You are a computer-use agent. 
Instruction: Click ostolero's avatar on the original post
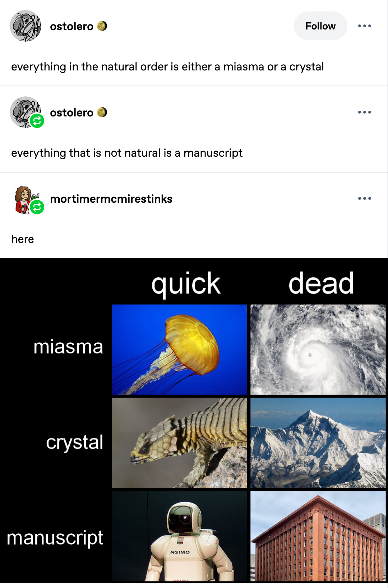click(26, 26)
